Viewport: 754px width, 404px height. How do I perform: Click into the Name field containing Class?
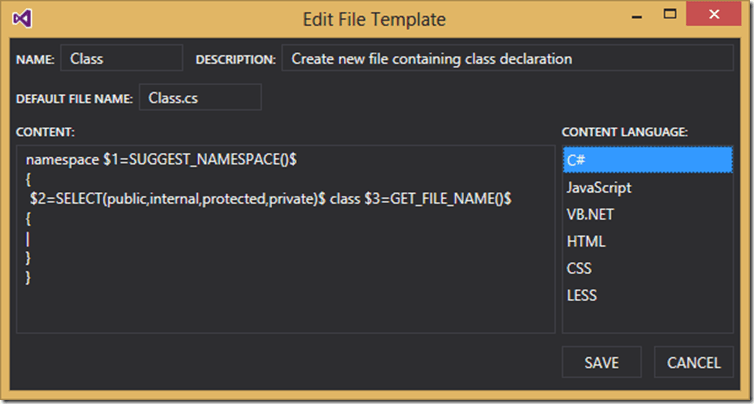pyautogui.click(x=121, y=59)
